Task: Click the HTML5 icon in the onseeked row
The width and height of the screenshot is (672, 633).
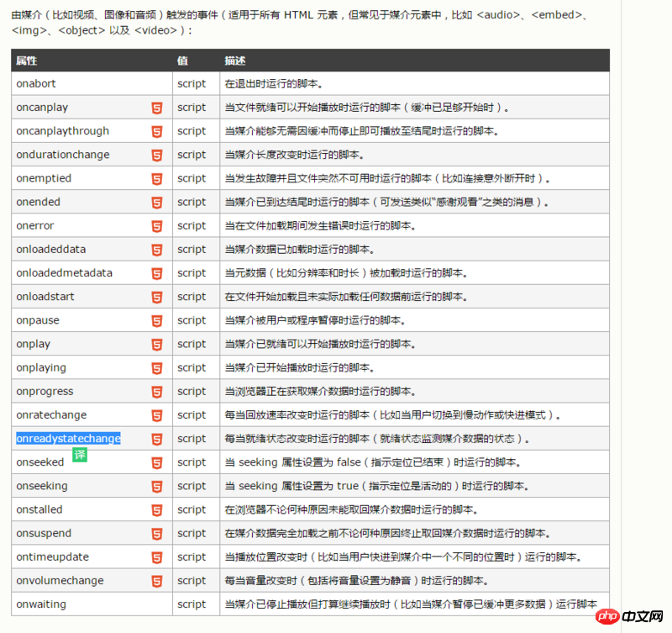Action: click(x=157, y=462)
